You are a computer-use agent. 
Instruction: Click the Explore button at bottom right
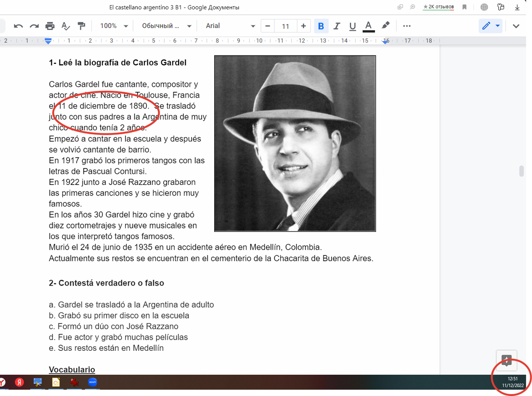pos(507,360)
